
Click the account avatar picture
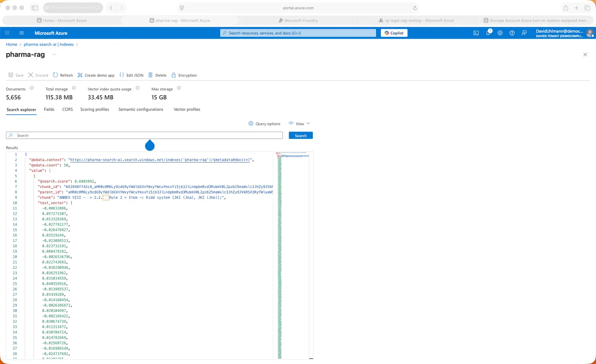(x=590, y=33)
